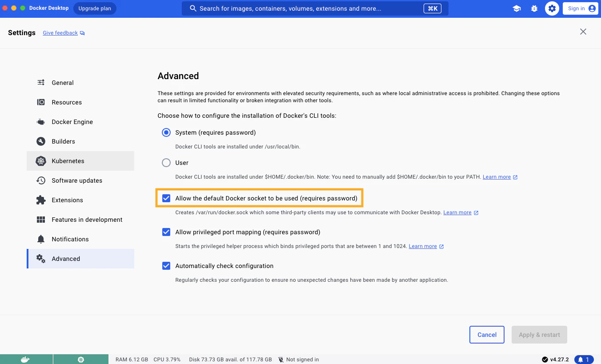This screenshot has height=364, width=601.
Task: Click the Kubernetes wheel icon in status bar
Action: (x=80, y=360)
